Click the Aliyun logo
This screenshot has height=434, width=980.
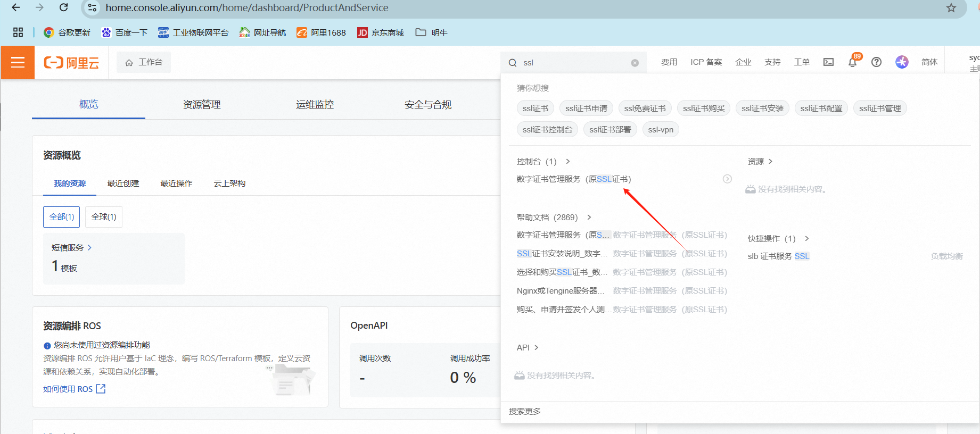71,63
